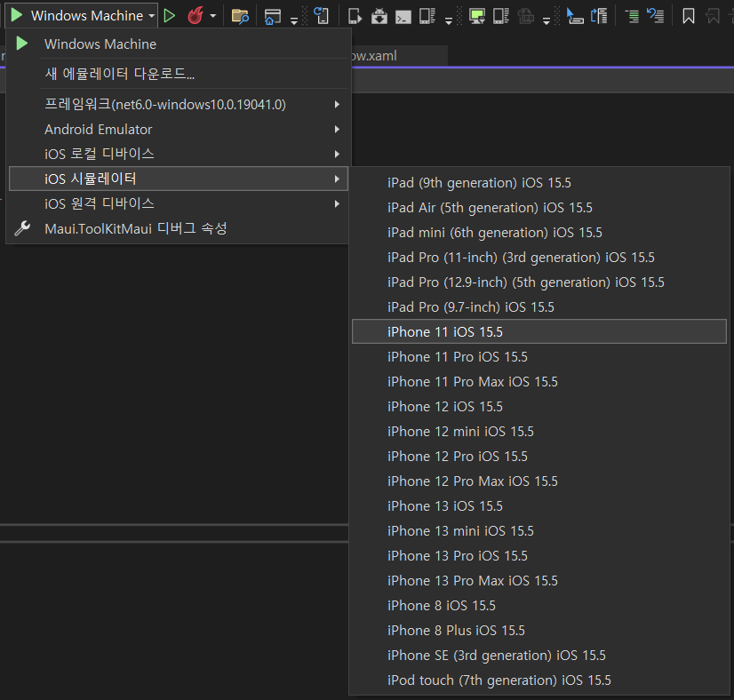Select iPad Air (5th generation) iOS 15.5

539,207
